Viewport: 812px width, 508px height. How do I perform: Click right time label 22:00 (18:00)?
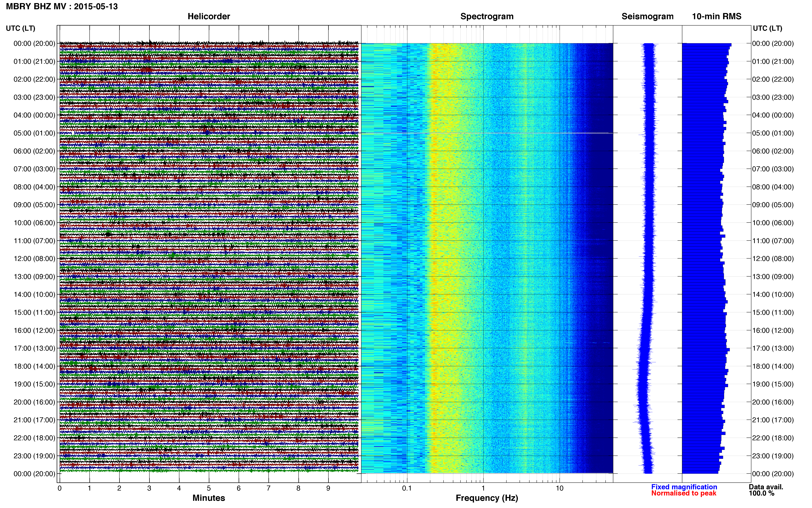point(773,438)
